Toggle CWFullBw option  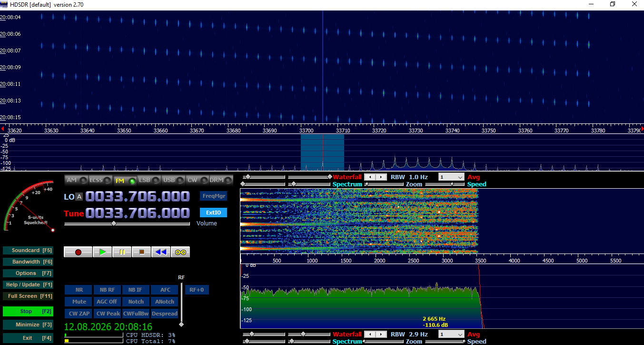tap(136, 314)
